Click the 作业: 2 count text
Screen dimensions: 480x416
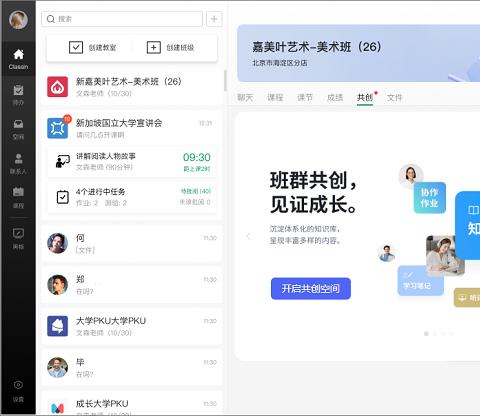[x=87, y=203]
